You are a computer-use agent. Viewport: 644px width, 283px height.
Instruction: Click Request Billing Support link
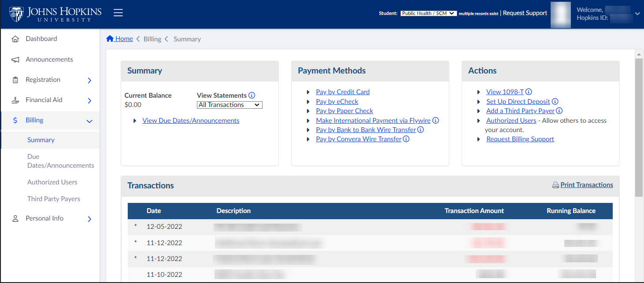click(520, 139)
